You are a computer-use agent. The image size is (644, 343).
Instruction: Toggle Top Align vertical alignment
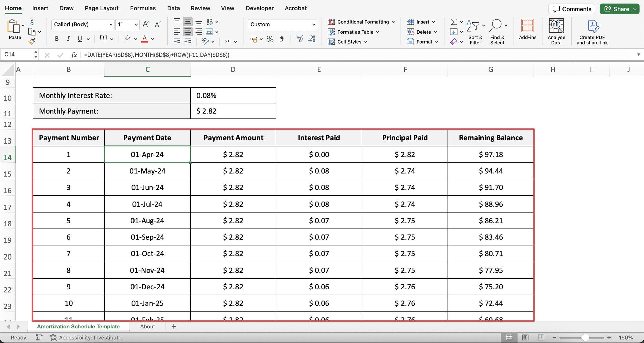[177, 22]
